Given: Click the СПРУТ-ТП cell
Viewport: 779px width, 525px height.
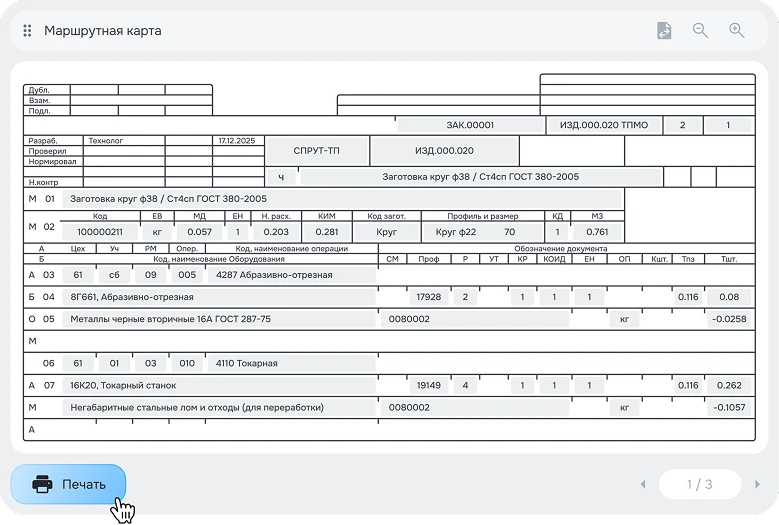Looking at the screenshot, I should 316,151.
